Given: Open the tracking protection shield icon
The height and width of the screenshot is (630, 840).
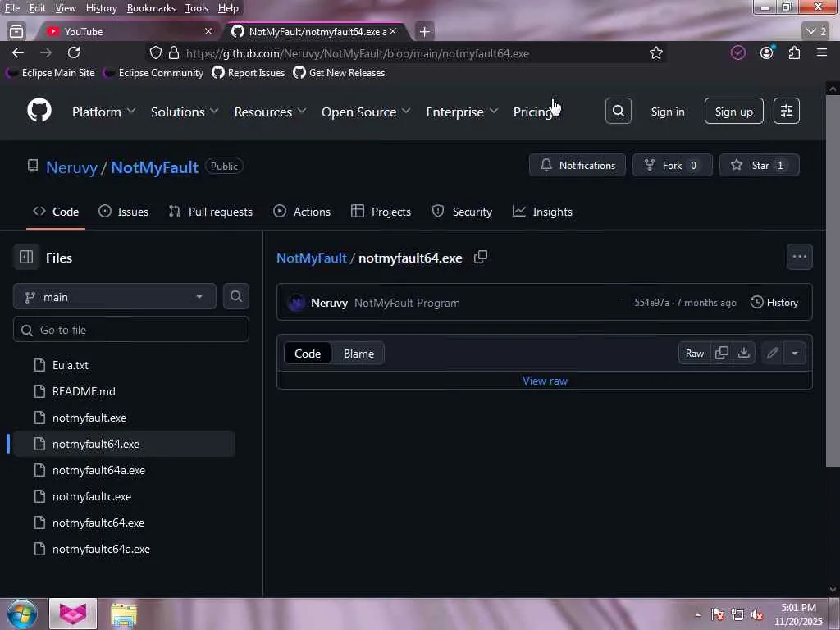Looking at the screenshot, I should (x=155, y=53).
